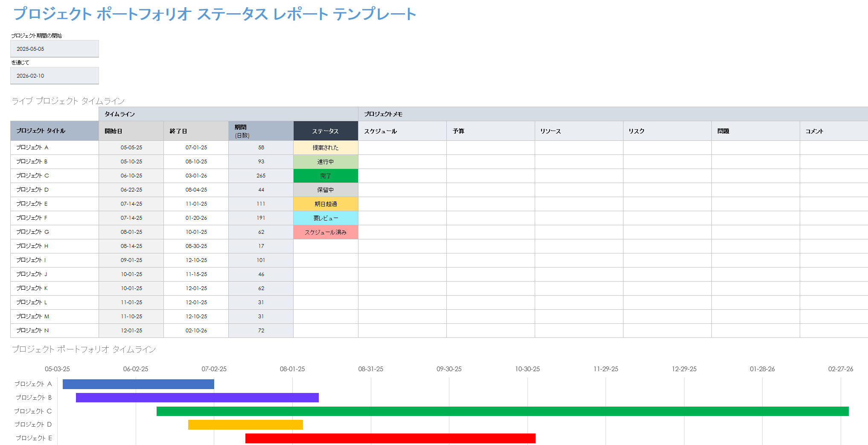The height and width of the screenshot is (445, 868).
Task: Click the 提案された status cell
Action: (x=326, y=148)
